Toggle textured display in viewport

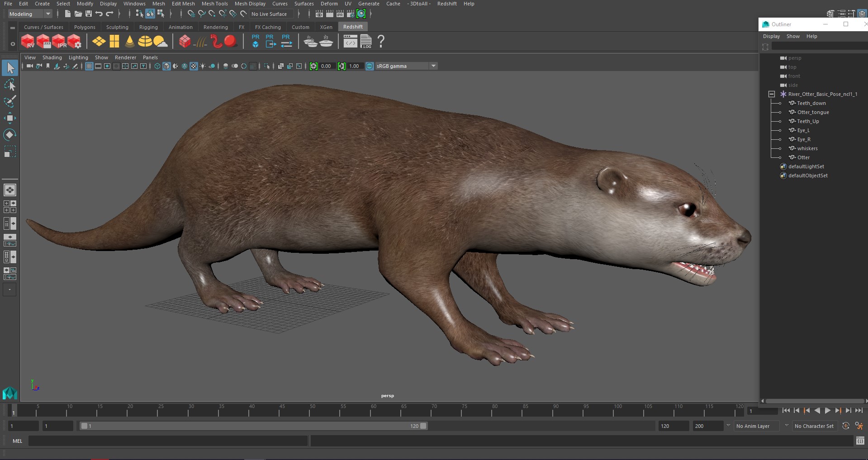point(194,66)
